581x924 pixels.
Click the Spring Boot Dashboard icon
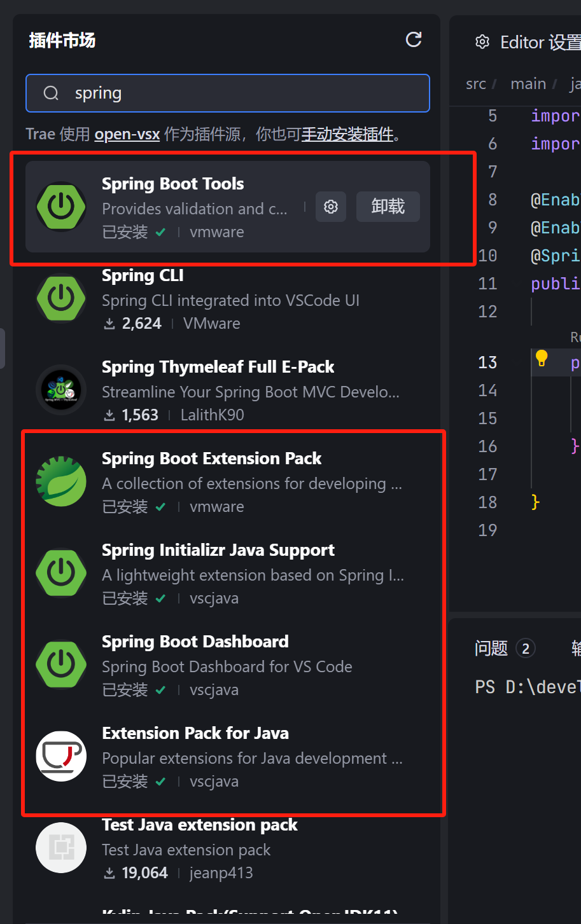pyautogui.click(x=61, y=665)
